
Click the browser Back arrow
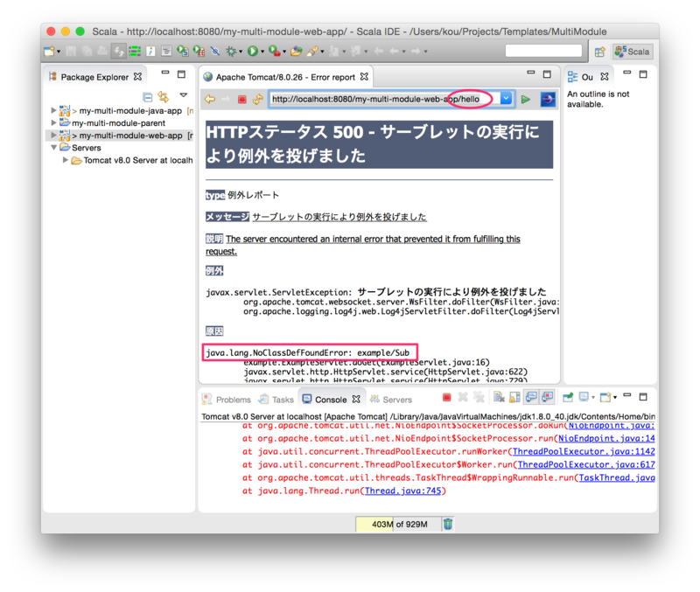coord(210,99)
